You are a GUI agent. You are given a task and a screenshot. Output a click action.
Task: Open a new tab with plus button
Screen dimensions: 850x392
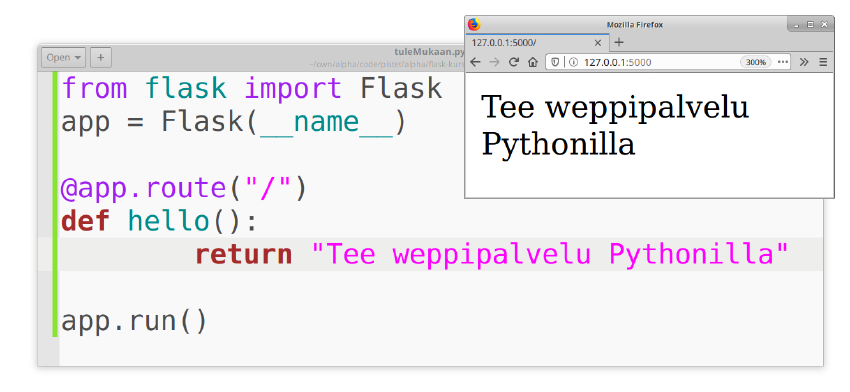tap(619, 42)
